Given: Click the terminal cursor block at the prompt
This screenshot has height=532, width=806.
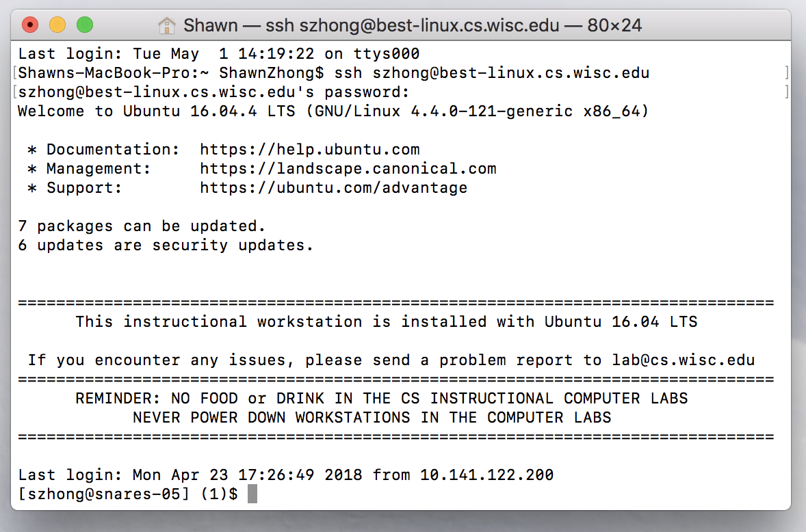Looking at the screenshot, I should [x=252, y=494].
